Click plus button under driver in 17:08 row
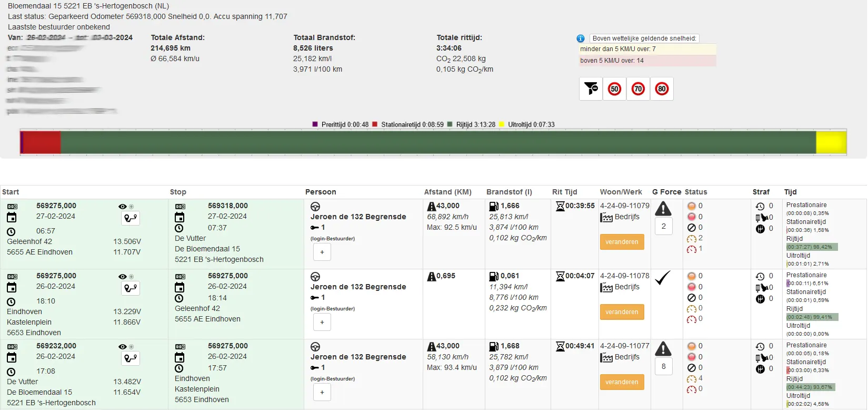868x410 pixels. (x=322, y=392)
